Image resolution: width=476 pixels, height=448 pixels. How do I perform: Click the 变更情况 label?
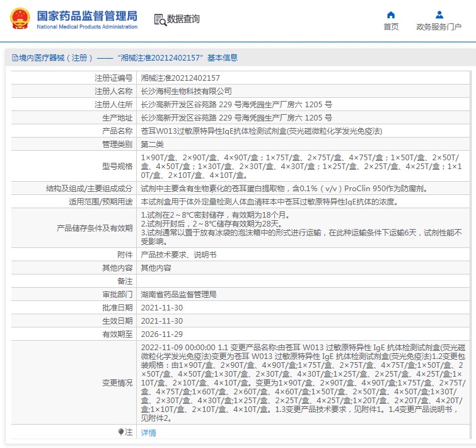pyautogui.click(x=117, y=383)
